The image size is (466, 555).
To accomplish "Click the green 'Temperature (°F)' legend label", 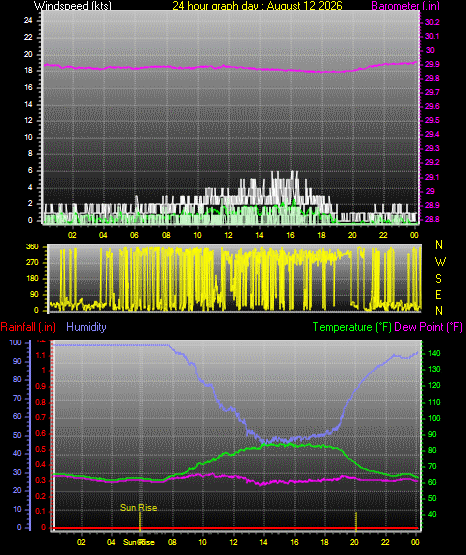I will (352, 327).
